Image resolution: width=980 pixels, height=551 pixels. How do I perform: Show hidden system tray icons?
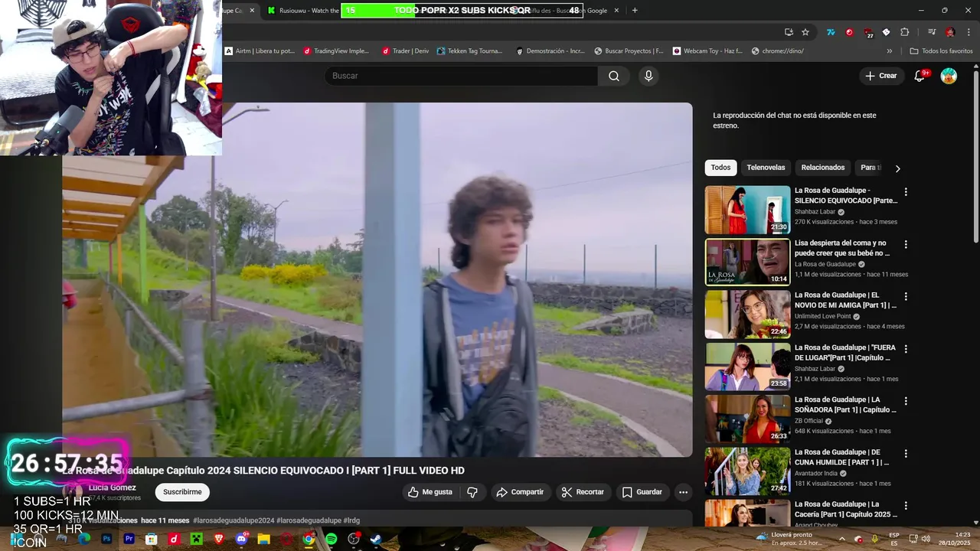(x=842, y=539)
